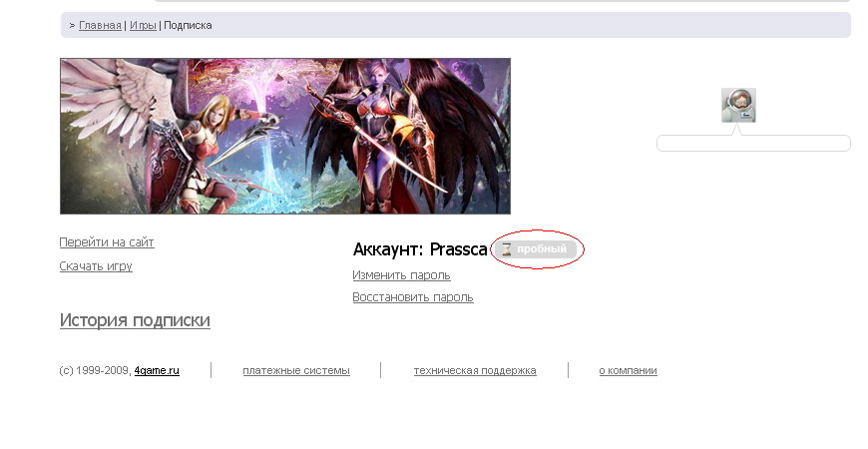Viewport: 868px width, 449px height.
Task: Open the История подписки heading link
Action: point(135,320)
